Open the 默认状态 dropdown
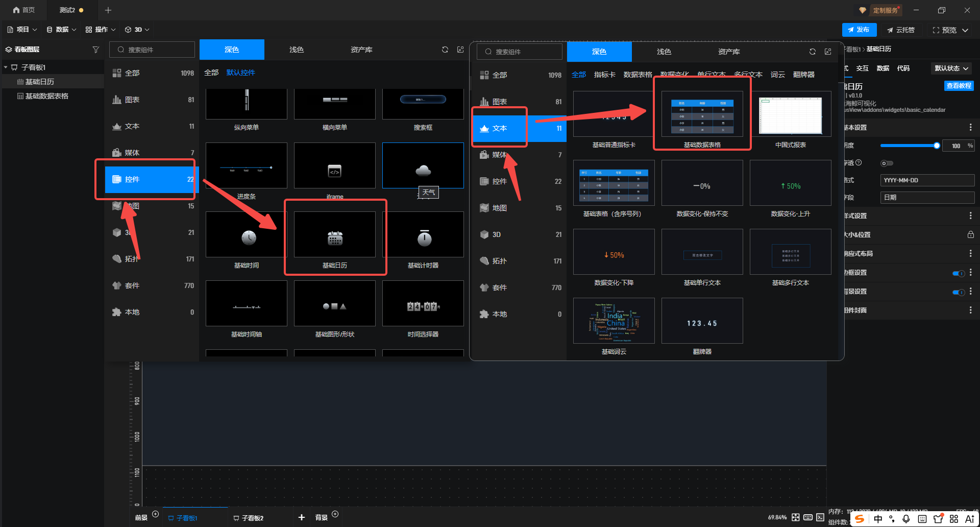Viewport: 980px width, 527px height. coord(951,68)
